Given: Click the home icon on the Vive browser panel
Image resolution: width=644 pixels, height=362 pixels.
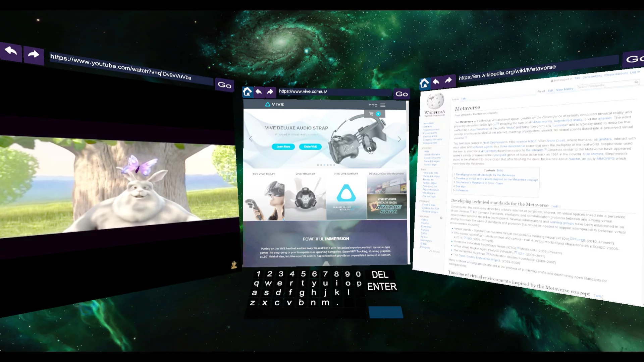Looking at the screenshot, I should [x=248, y=92].
